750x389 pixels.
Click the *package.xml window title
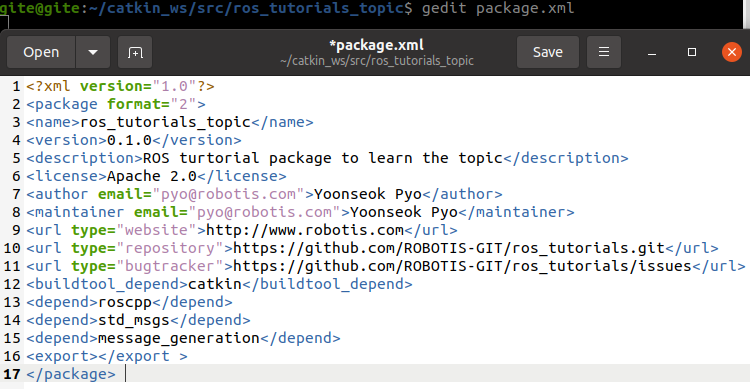(x=376, y=45)
